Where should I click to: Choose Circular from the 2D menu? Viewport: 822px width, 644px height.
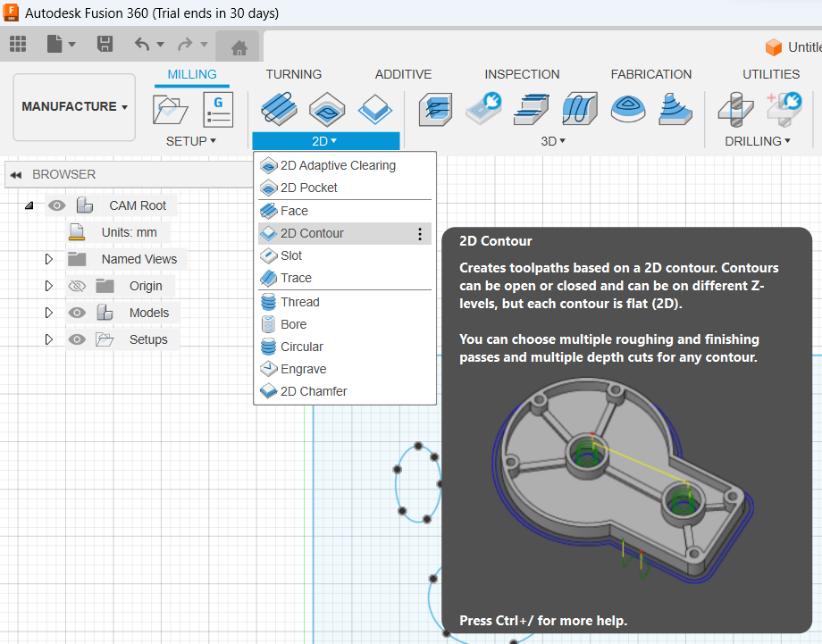click(344, 347)
